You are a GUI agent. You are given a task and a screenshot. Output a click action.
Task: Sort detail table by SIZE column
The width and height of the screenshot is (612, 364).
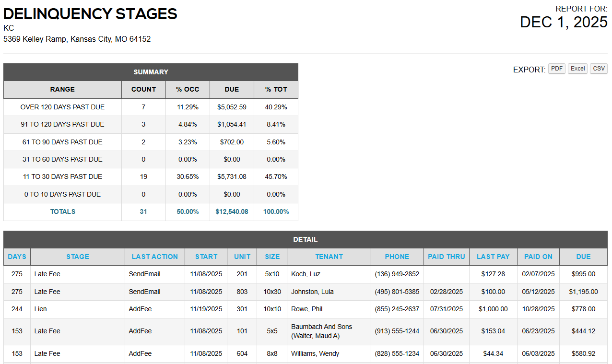272,257
